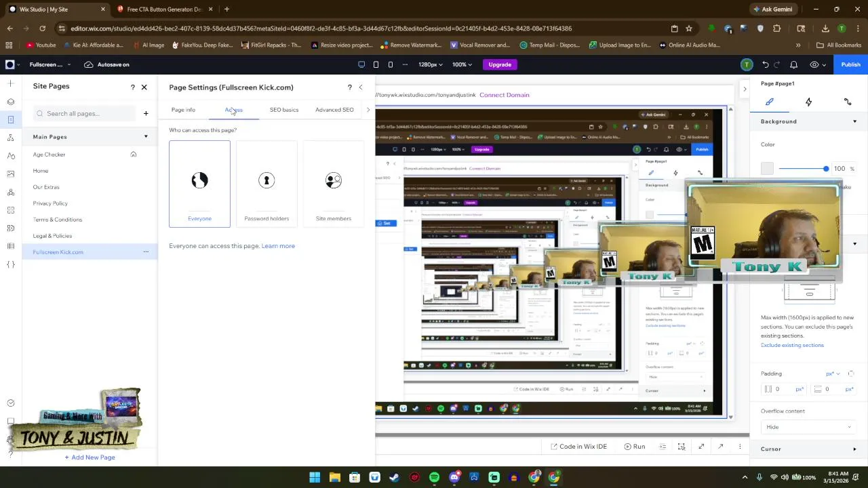Open options menu for Fullscreen Kick.com page
The width and height of the screenshot is (868, 488).
146,252
